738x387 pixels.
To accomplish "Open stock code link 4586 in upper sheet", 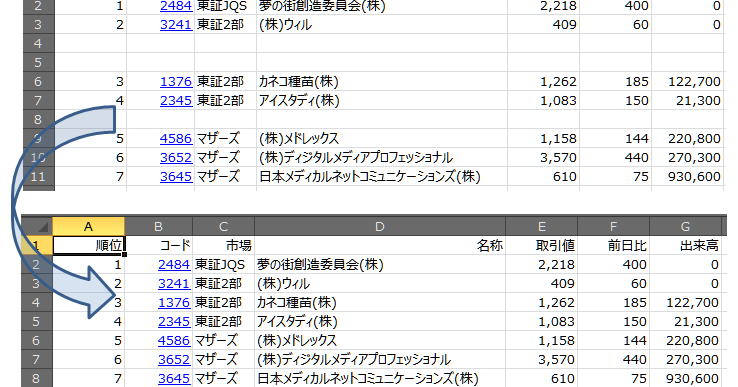I will point(176,138).
